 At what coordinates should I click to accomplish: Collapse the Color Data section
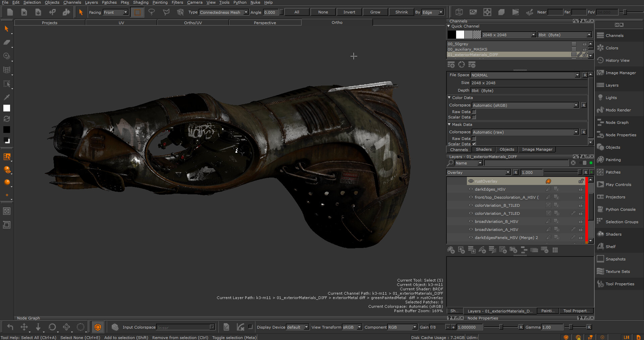pyautogui.click(x=449, y=98)
